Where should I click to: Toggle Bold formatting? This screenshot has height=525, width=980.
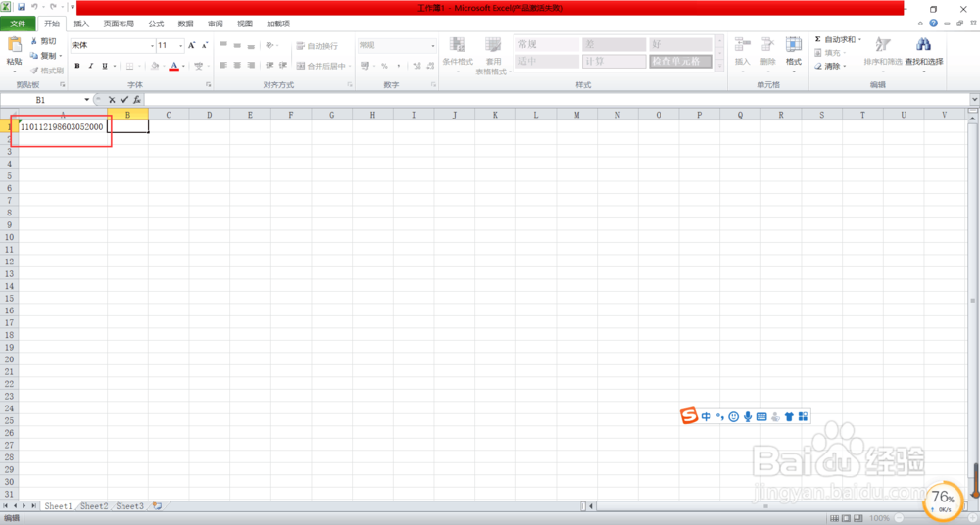pos(77,66)
